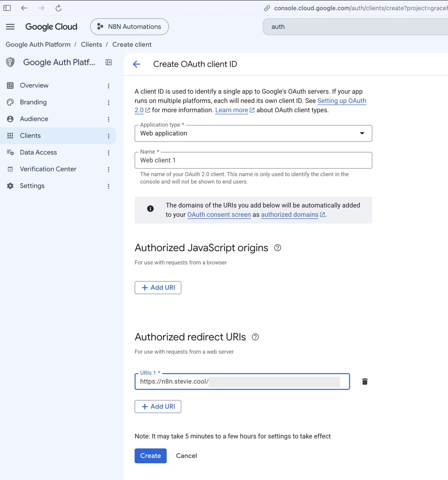Add URI under Authorized redirect URIs
Viewport: 448px width, 480px height.
(158, 407)
